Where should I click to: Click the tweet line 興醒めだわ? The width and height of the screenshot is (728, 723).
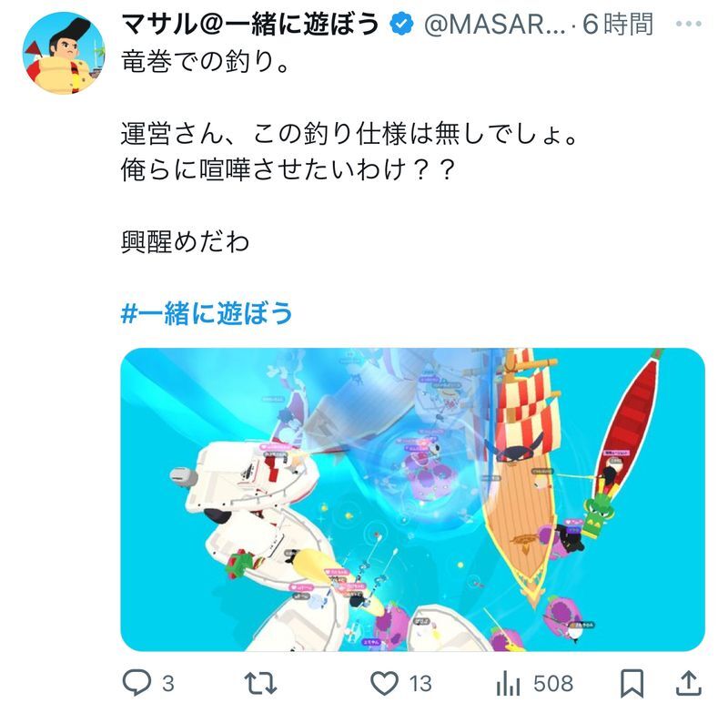tap(186, 242)
